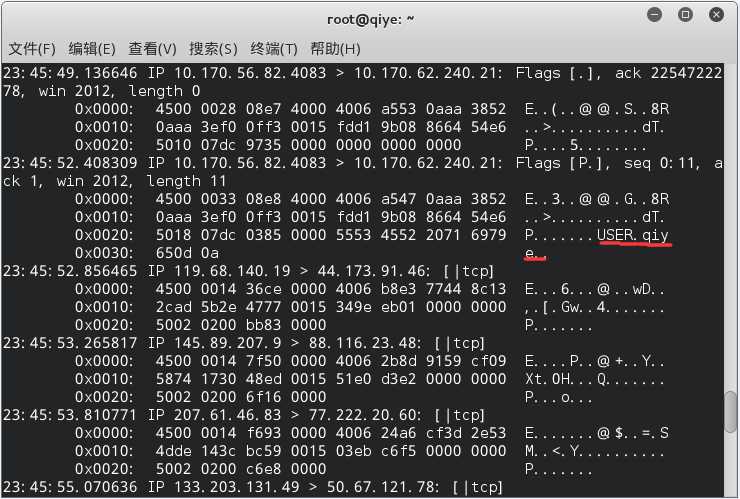Click ack 22547222 text
This screenshot has height=499, width=740.
[668, 73]
